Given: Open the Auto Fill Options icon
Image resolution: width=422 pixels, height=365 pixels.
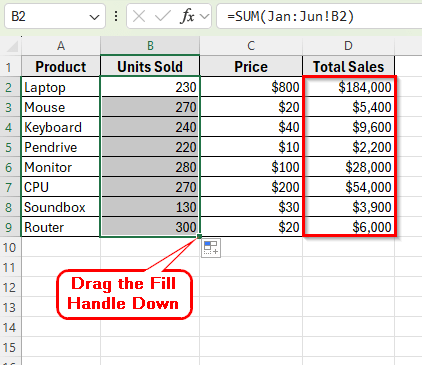Looking at the screenshot, I should (211, 248).
